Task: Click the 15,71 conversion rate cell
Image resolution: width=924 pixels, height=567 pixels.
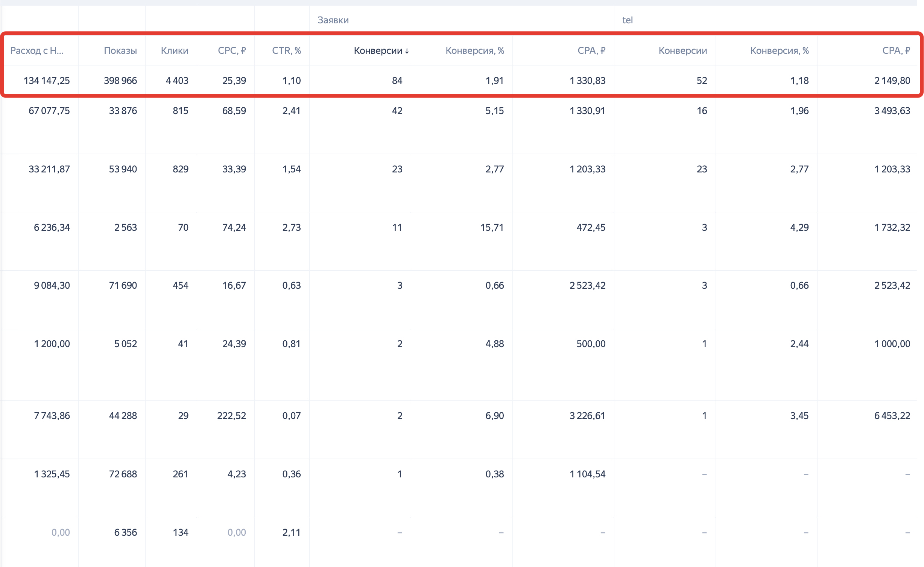Action: pos(492,227)
